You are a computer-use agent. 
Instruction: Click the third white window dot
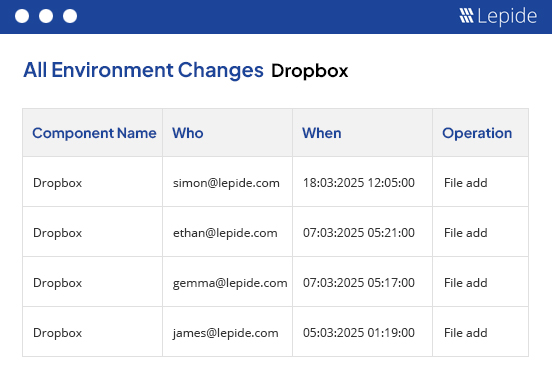click(70, 16)
